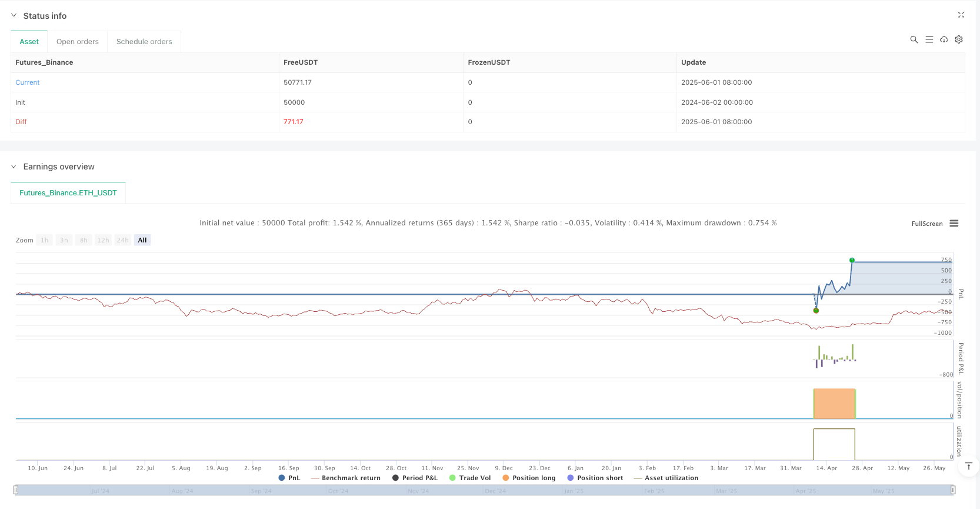Switch to the Open orders tab
Viewport: 980px width, 509px height.
click(x=78, y=42)
